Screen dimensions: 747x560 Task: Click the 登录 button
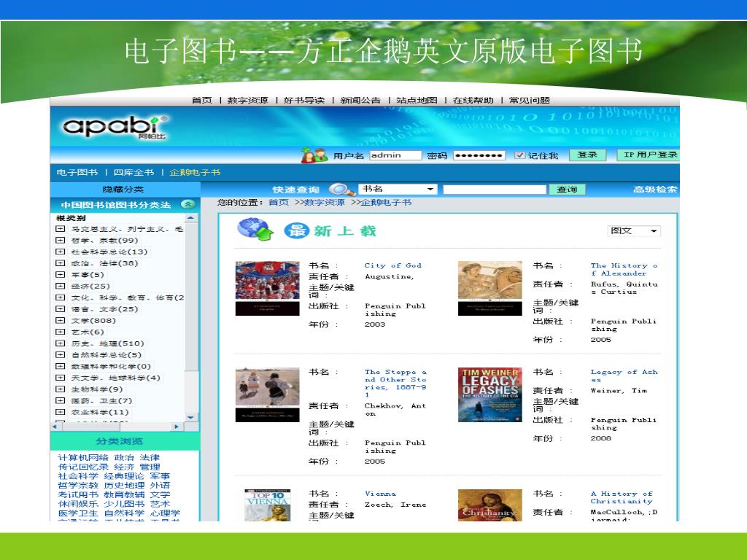(587, 155)
